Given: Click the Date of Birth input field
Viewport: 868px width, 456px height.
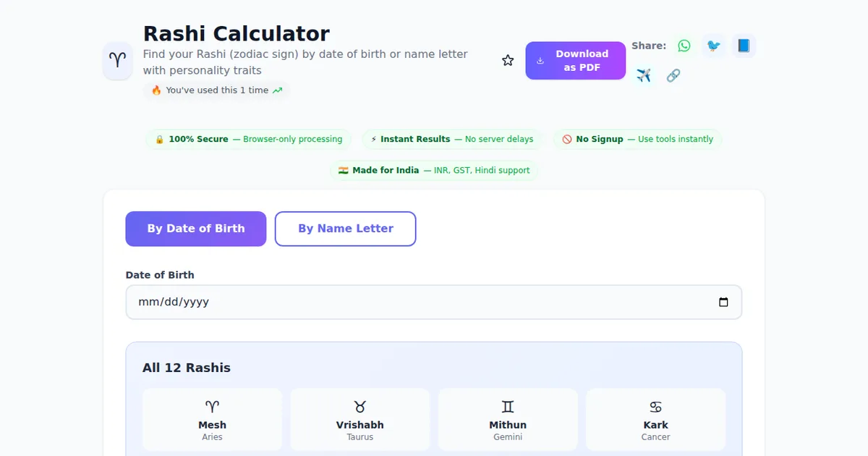Looking at the screenshot, I should 420,303.
